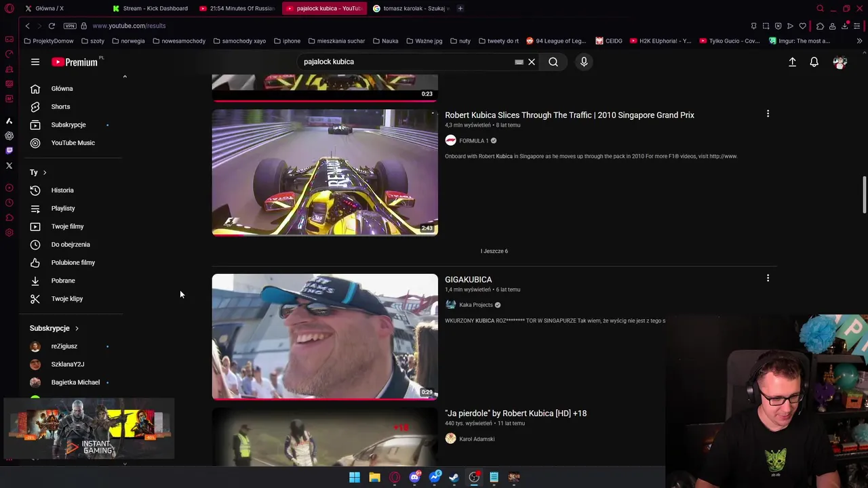
Task: Open Playlisty in the sidebar
Action: pos(72,208)
